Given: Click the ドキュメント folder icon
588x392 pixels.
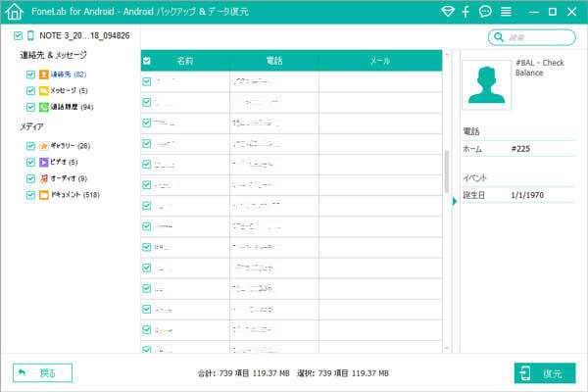Looking at the screenshot, I should pos(44,195).
